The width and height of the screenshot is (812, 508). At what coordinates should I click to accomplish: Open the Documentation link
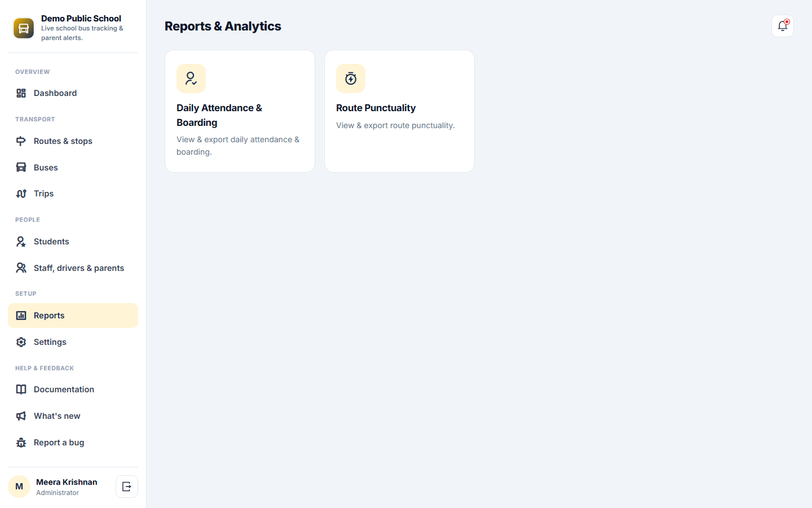[x=73, y=389]
